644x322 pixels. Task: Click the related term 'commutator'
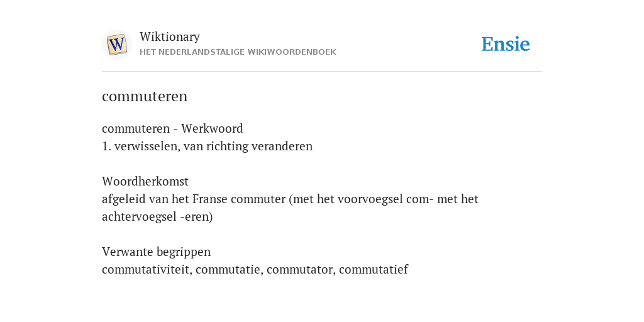[x=301, y=270]
